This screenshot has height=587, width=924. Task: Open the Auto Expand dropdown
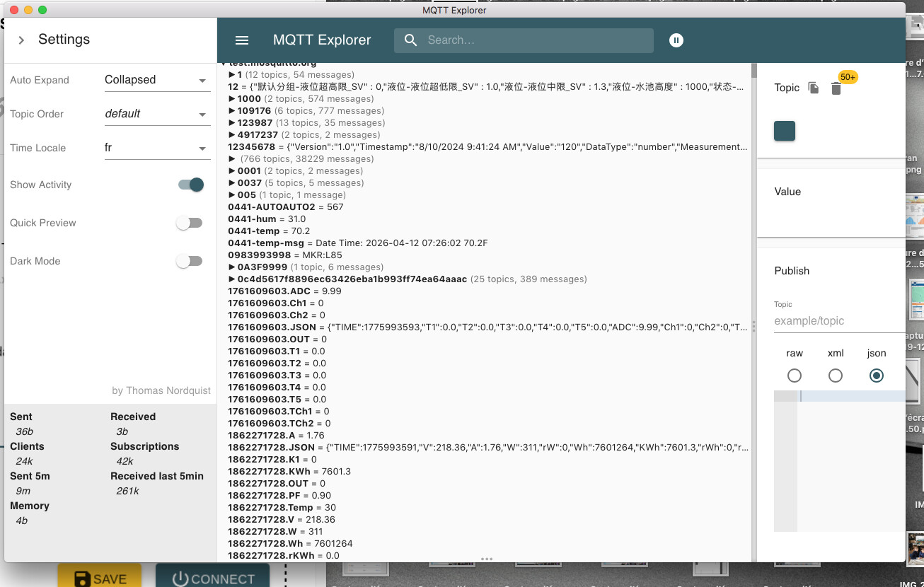point(157,80)
